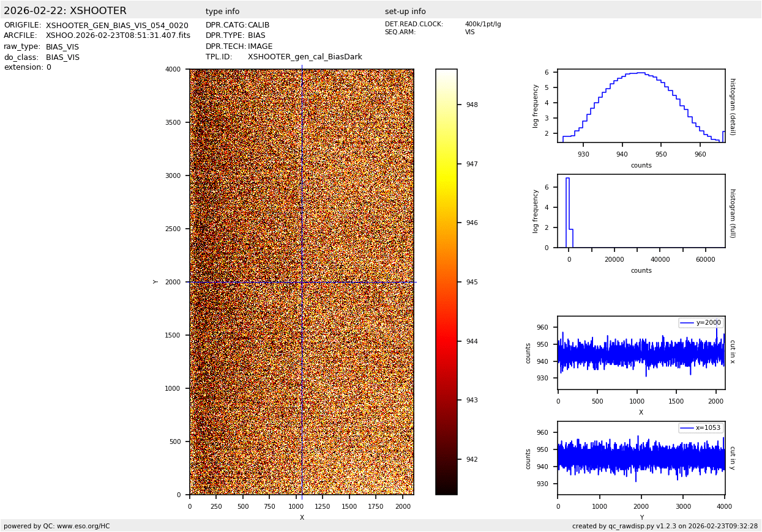Click the y=2000 legend entry
The height and width of the screenshot is (532, 762).
[x=701, y=323]
